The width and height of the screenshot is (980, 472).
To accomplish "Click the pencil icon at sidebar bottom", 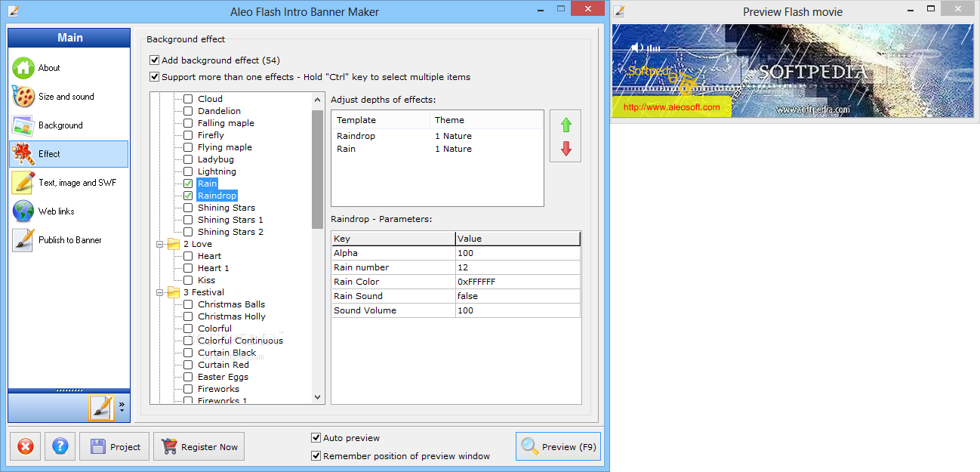I will (100, 408).
